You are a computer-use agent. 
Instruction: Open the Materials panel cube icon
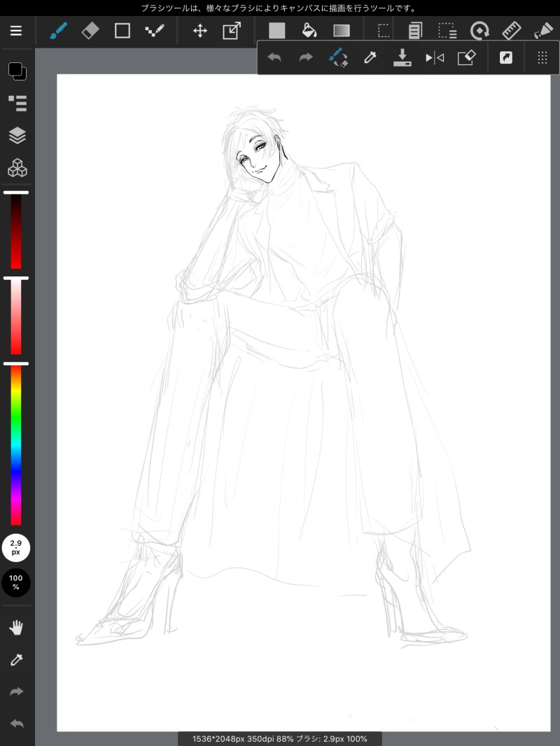click(17, 168)
